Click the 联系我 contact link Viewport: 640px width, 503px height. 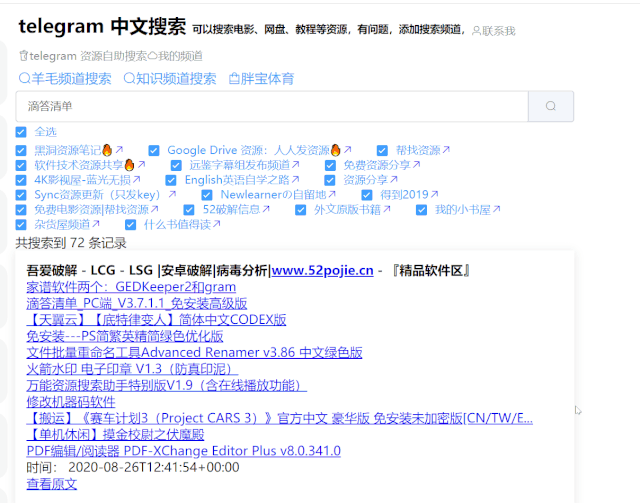click(493, 31)
